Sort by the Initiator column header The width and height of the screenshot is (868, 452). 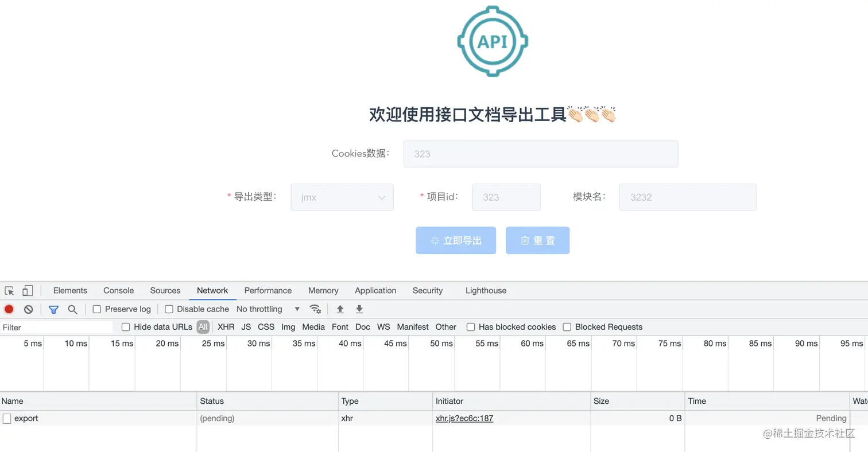[x=511, y=401]
